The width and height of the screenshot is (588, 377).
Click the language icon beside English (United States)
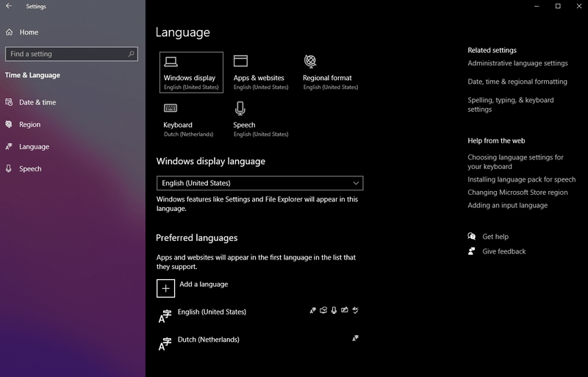[165, 316]
